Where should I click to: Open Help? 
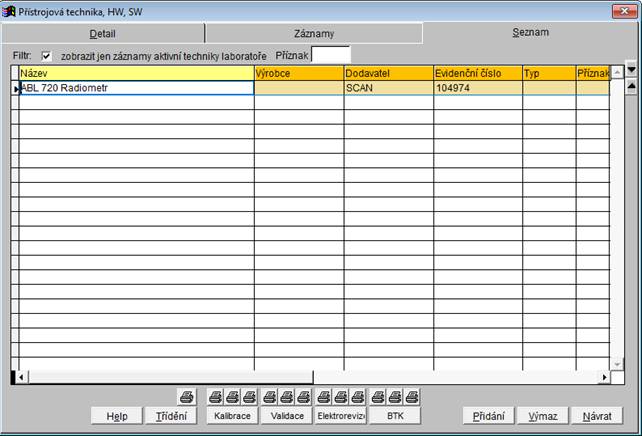pos(117,416)
